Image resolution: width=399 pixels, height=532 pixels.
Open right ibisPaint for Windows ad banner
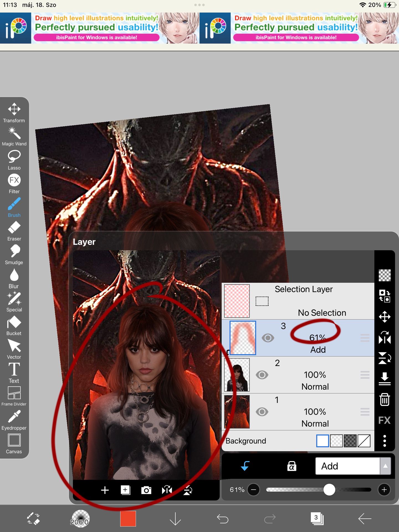point(299,28)
